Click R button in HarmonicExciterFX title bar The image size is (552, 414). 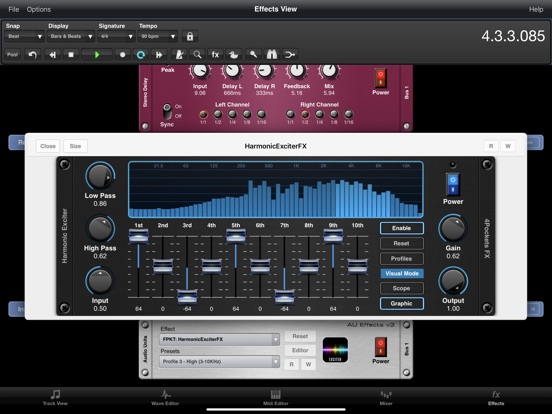coord(491,146)
